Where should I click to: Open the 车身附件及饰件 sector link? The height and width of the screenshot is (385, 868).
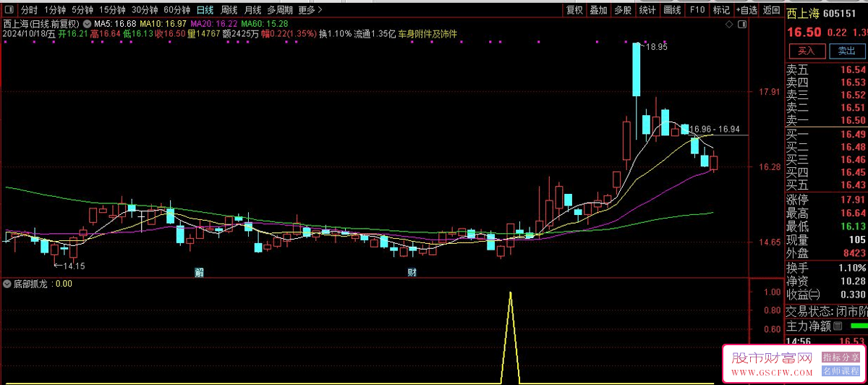[x=427, y=34]
